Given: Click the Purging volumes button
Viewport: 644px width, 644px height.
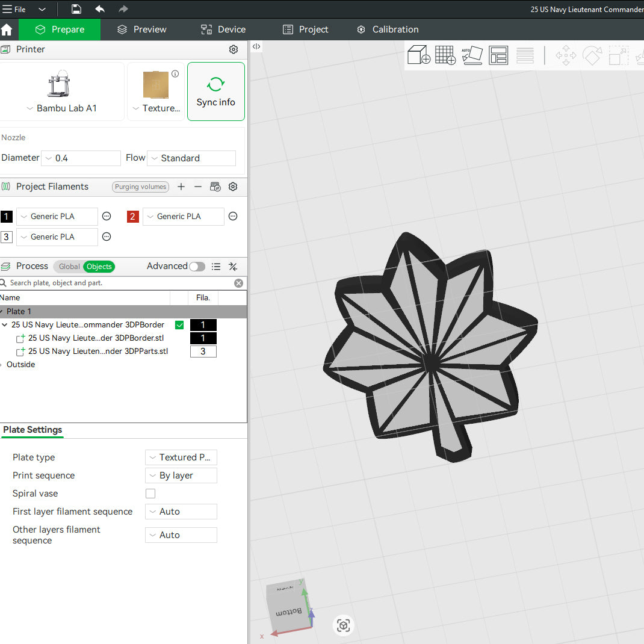Looking at the screenshot, I should click(140, 187).
